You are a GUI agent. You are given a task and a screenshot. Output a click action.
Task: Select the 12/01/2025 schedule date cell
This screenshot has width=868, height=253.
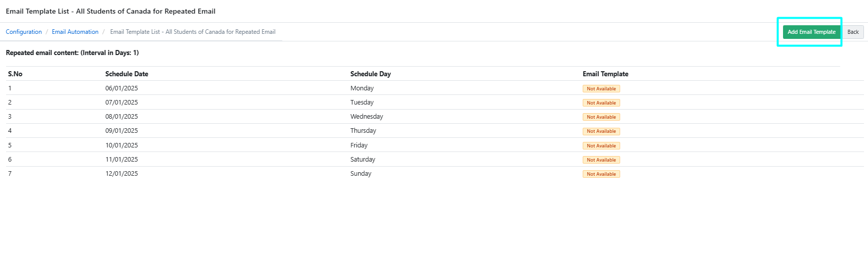click(121, 174)
